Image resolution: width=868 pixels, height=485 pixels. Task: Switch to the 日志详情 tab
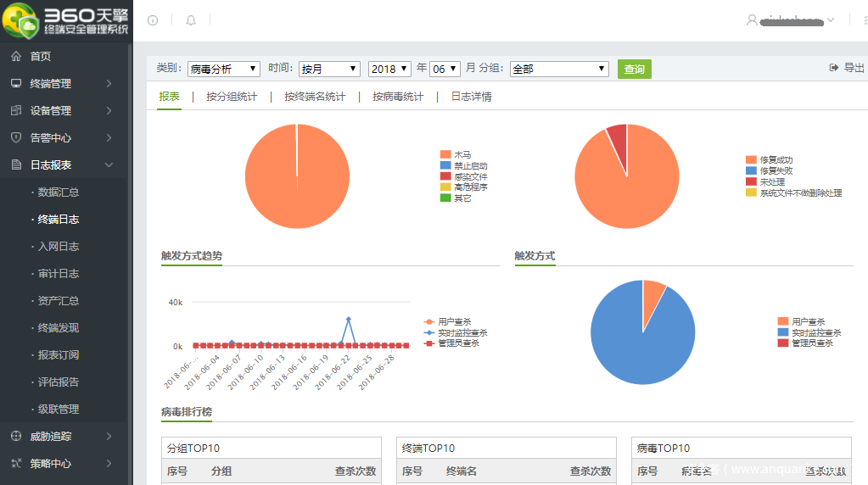pos(471,97)
